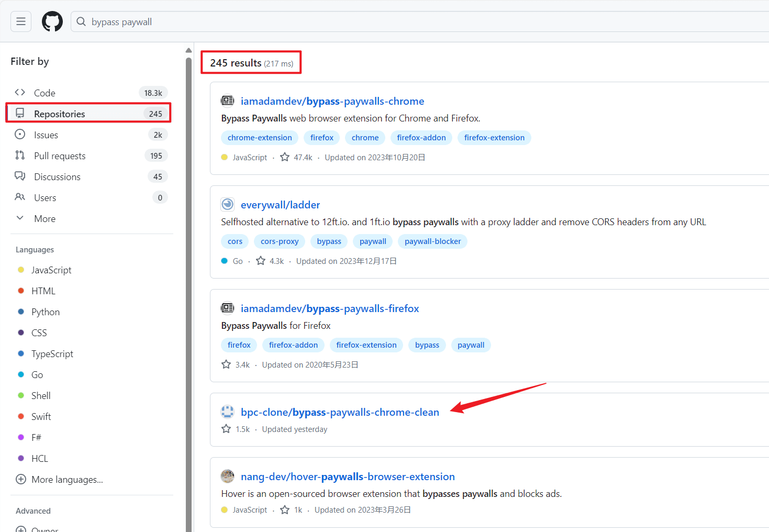Filter by JavaScript language

[x=51, y=270]
